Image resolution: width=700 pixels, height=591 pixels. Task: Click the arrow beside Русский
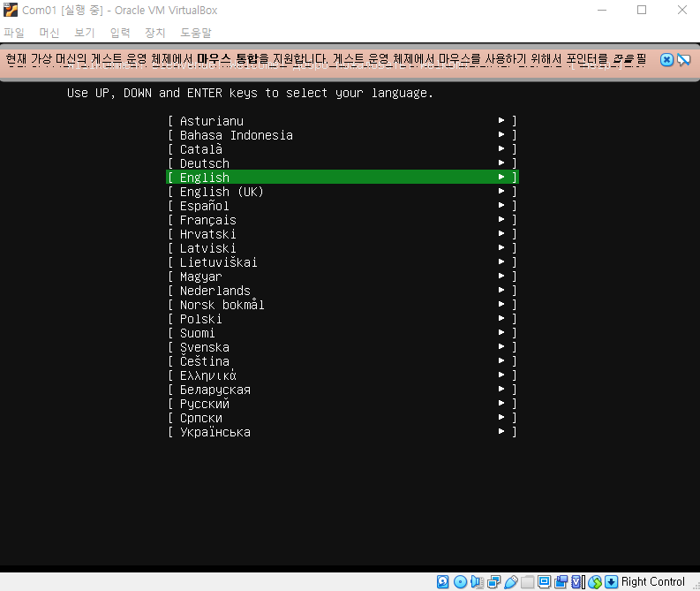point(501,404)
